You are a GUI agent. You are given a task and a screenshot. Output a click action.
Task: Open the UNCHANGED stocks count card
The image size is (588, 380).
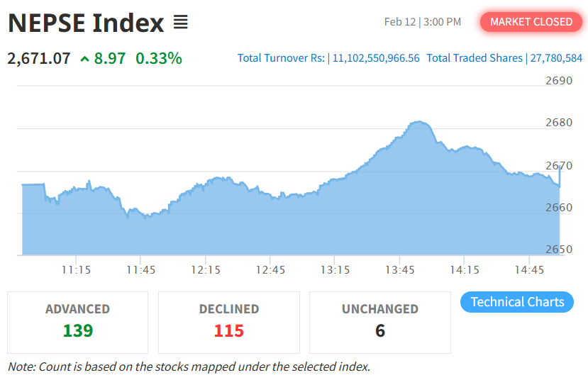(x=380, y=322)
